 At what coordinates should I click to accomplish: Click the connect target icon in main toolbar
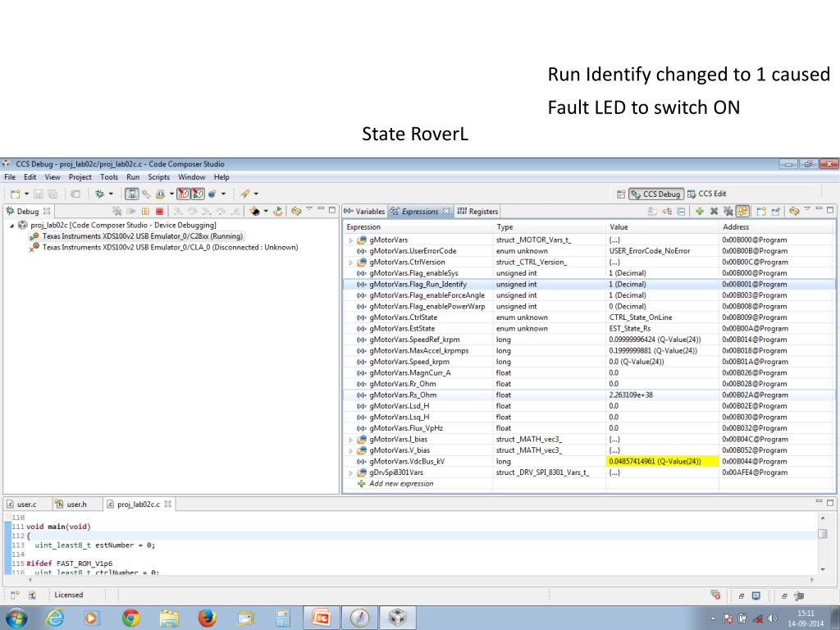pos(146,194)
